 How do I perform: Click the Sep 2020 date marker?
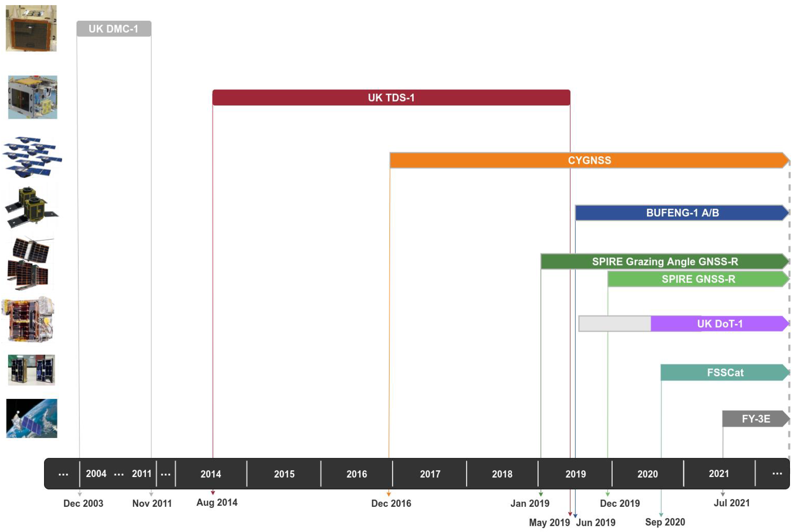(x=665, y=522)
